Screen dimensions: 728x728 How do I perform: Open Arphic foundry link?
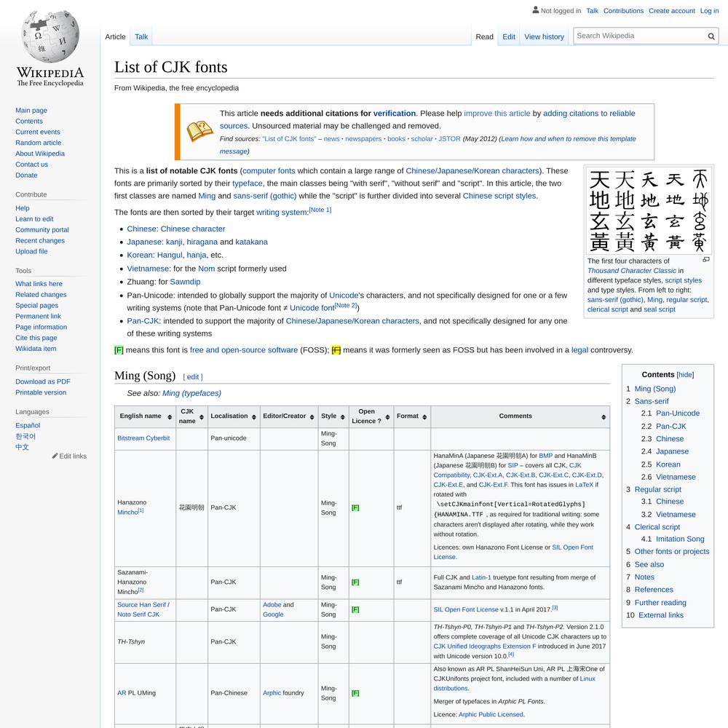(272, 693)
